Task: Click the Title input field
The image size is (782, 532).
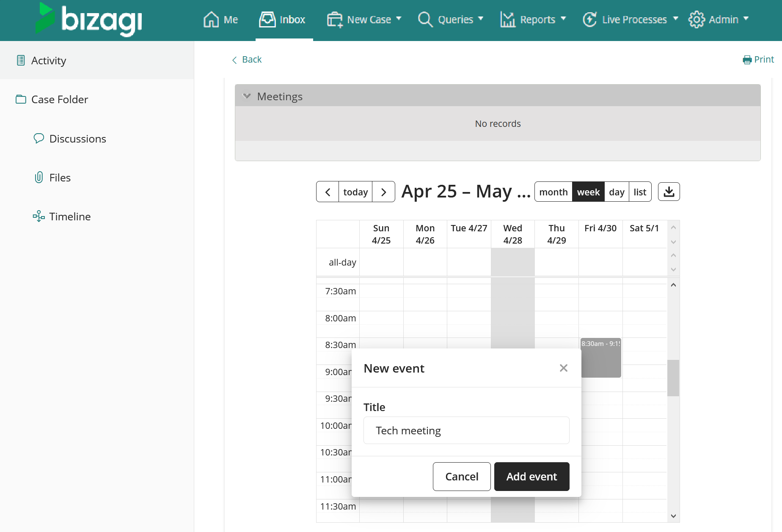Action: coord(466,431)
